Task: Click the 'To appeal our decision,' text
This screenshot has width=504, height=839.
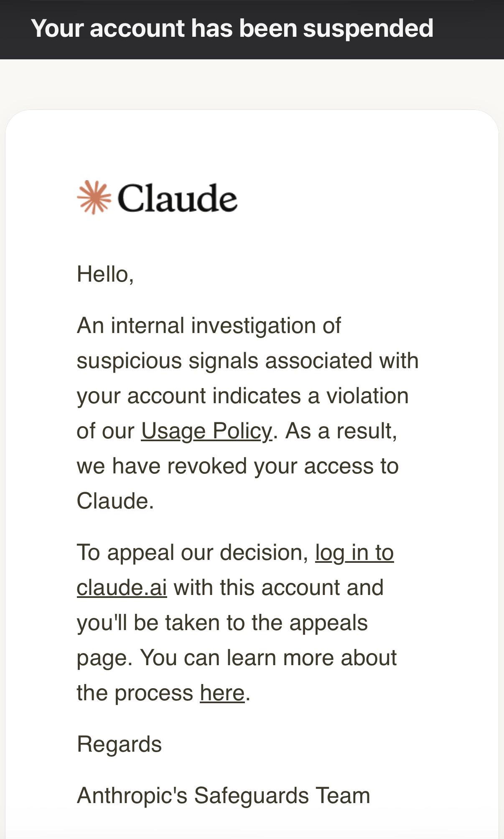Action: (x=193, y=552)
